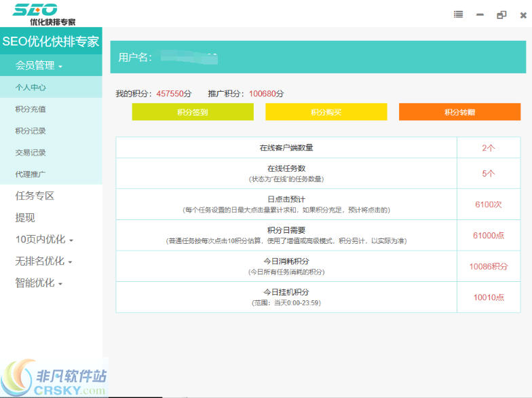
Task: Click promotion points value 100680分
Action: (x=266, y=94)
